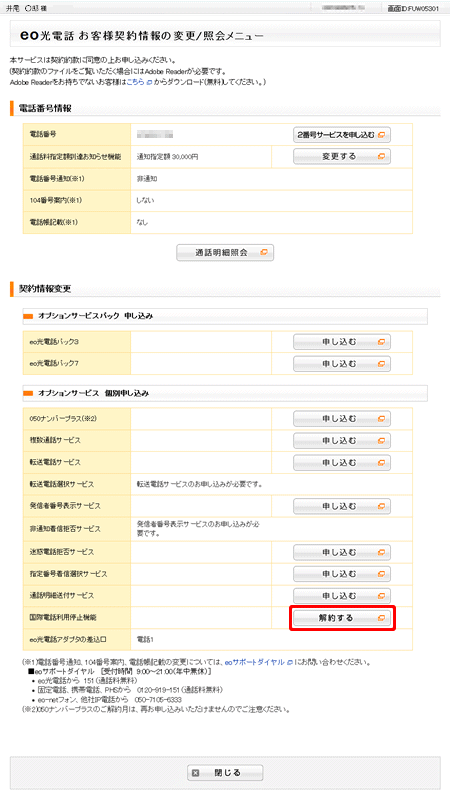
Task: Click the external-link icon beside eoサポートダイヤル
Action: point(290,662)
